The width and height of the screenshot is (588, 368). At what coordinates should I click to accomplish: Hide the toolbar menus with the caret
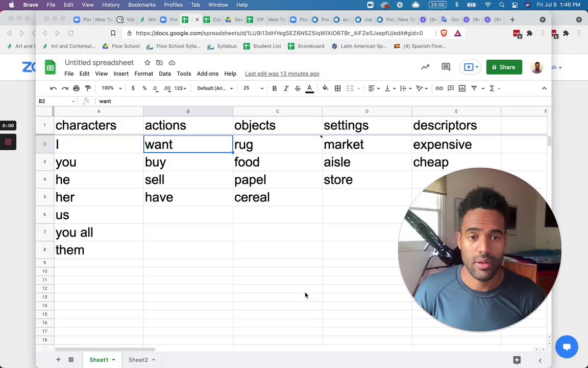(x=544, y=88)
